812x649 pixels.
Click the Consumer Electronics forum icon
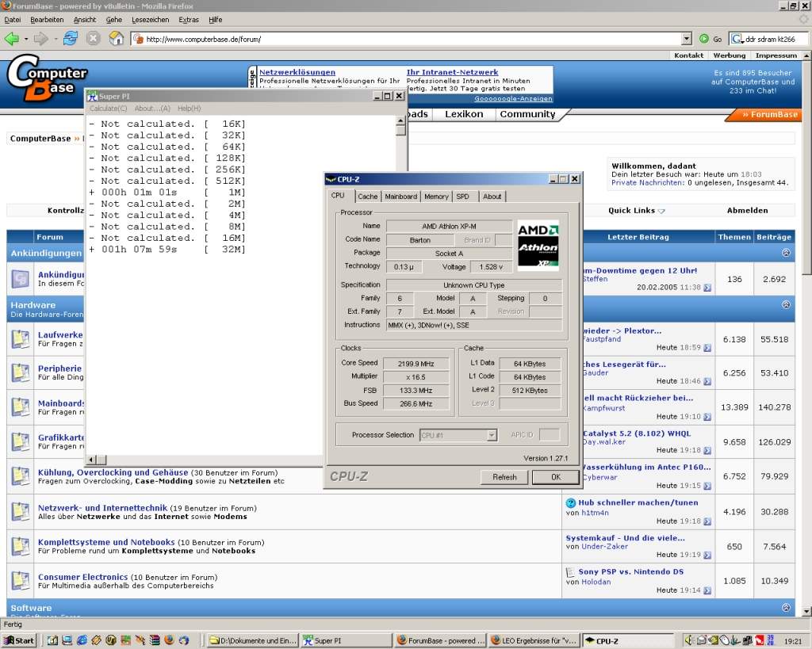coord(21,581)
